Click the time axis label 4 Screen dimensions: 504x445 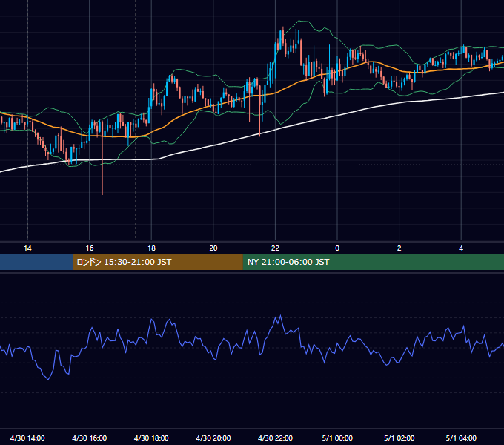click(x=461, y=248)
